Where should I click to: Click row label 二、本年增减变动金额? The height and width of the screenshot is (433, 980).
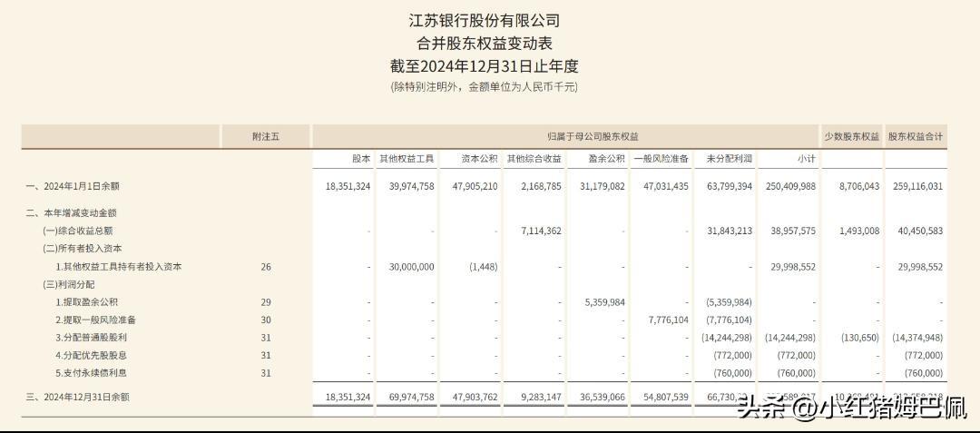[71, 213]
